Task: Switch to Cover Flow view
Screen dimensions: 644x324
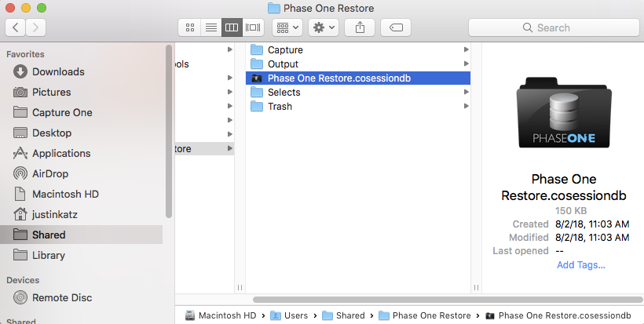Action: pyautogui.click(x=253, y=27)
